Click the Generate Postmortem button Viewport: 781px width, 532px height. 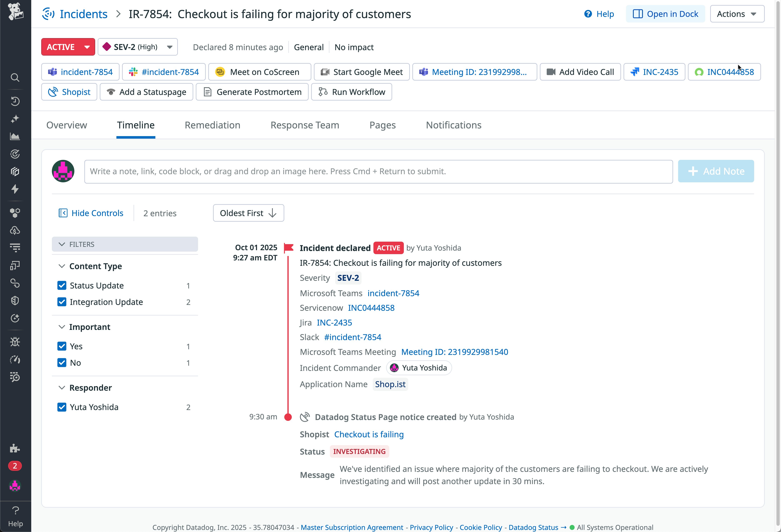[x=252, y=92]
